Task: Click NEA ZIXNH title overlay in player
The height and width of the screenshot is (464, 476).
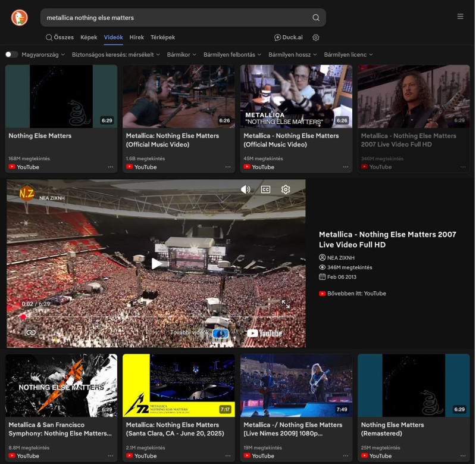Action: point(52,198)
